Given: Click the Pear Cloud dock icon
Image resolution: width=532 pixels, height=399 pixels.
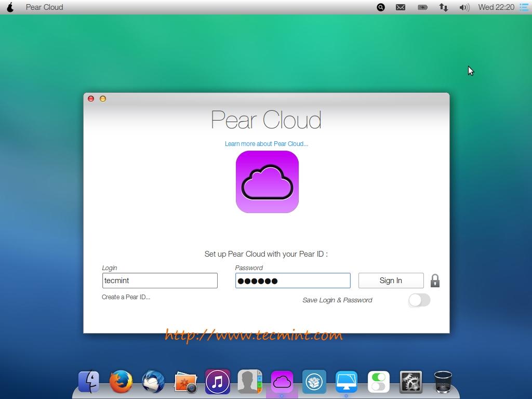Looking at the screenshot, I should 282,382.
